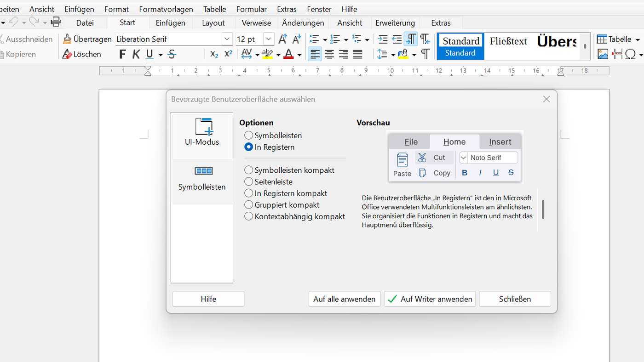Toggle italic with the K icon
This screenshot has width=644, height=362.
click(x=136, y=54)
